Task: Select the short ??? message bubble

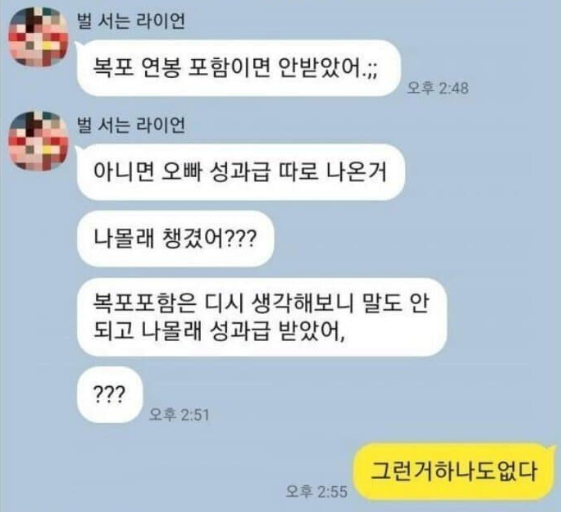Action: [110, 395]
